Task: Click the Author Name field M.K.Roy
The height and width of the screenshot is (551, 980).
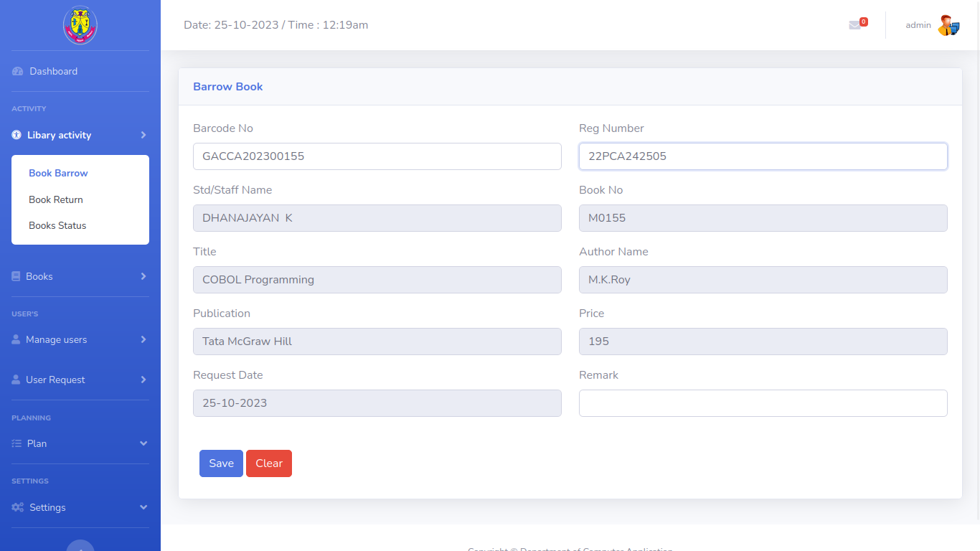Action: 763,280
